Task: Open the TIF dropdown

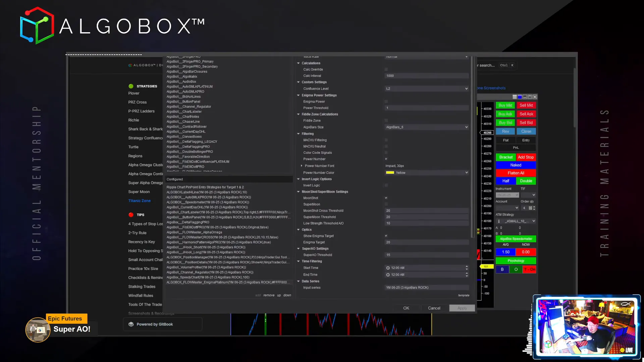Action: point(528,195)
